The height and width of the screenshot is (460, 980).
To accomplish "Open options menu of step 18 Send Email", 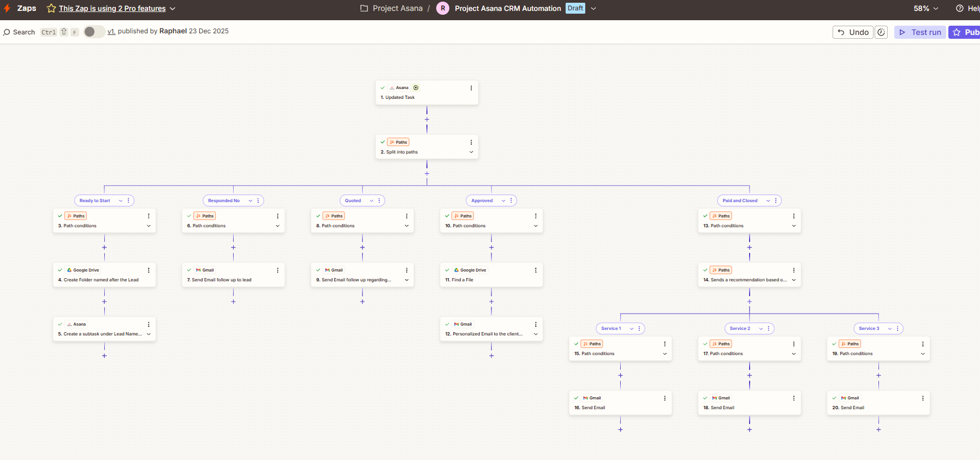I will point(794,398).
